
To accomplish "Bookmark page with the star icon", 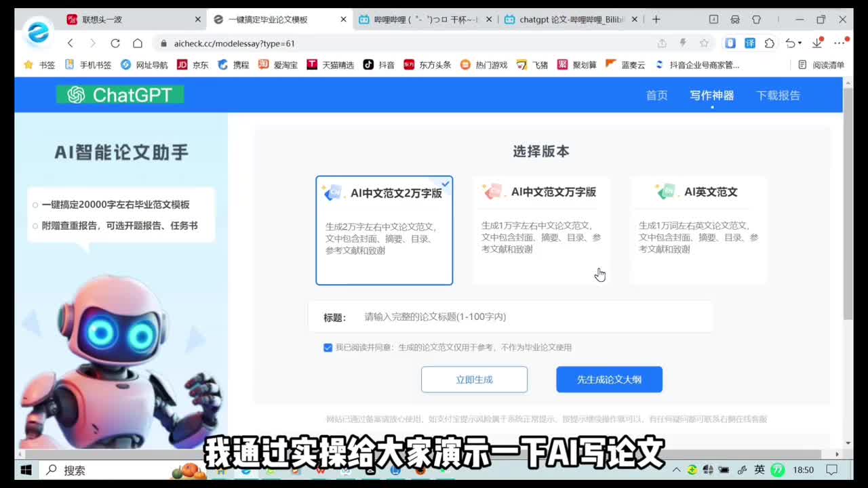I will point(704,43).
